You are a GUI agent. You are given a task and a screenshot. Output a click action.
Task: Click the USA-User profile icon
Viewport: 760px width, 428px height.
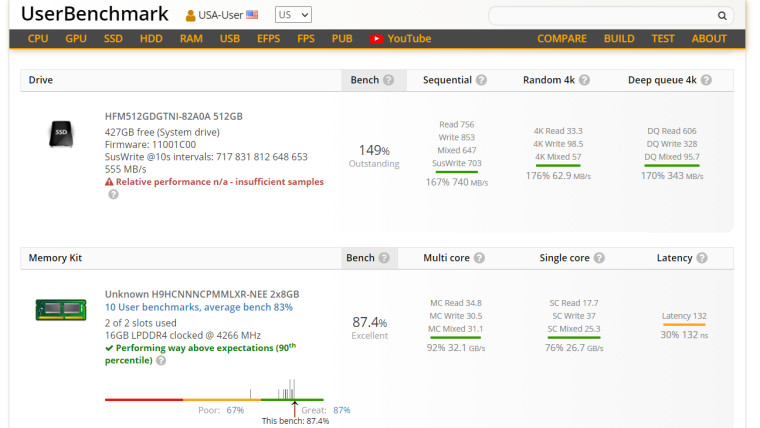(190, 16)
